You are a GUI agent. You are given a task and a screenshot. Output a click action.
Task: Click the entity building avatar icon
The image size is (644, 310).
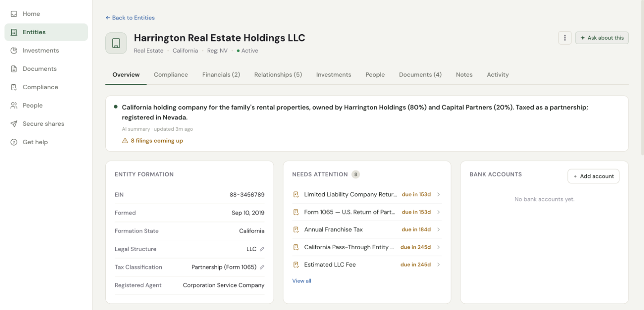(x=116, y=43)
